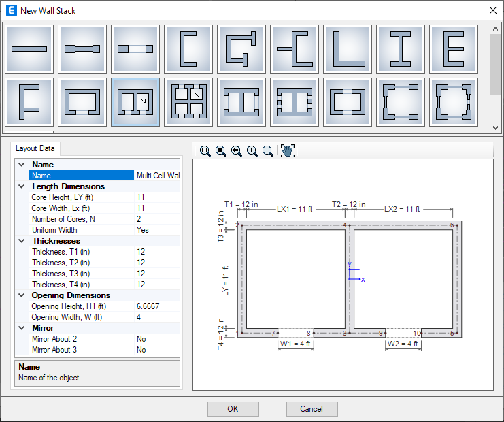Edit the Core Width Lx value

[157, 208]
